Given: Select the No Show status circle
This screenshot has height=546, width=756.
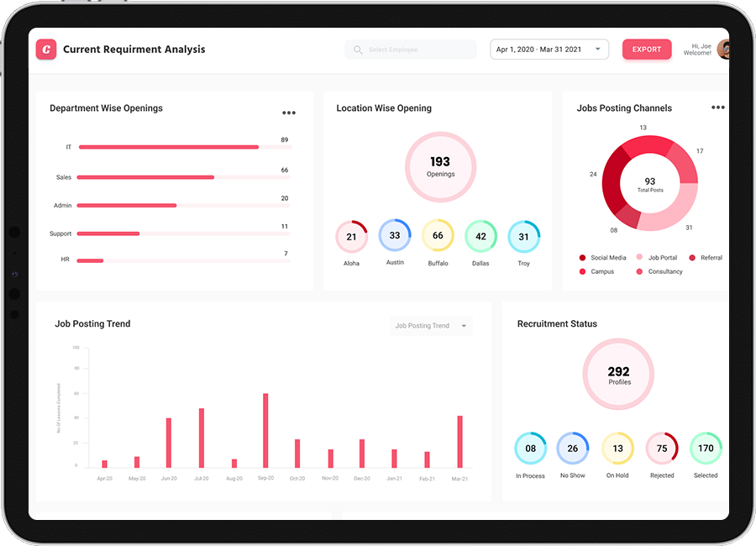Looking at the screenshot, I should [x=573, y=449].
